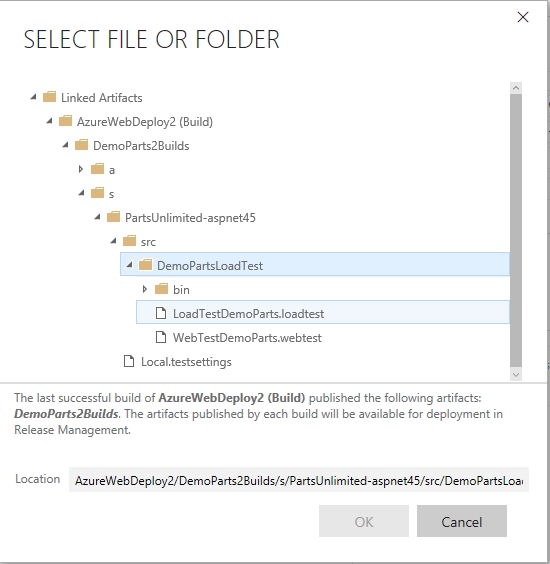550x564 pixels.
Task: Collapse the Linked Artifacts root node
Action: [x=33, y=96]
